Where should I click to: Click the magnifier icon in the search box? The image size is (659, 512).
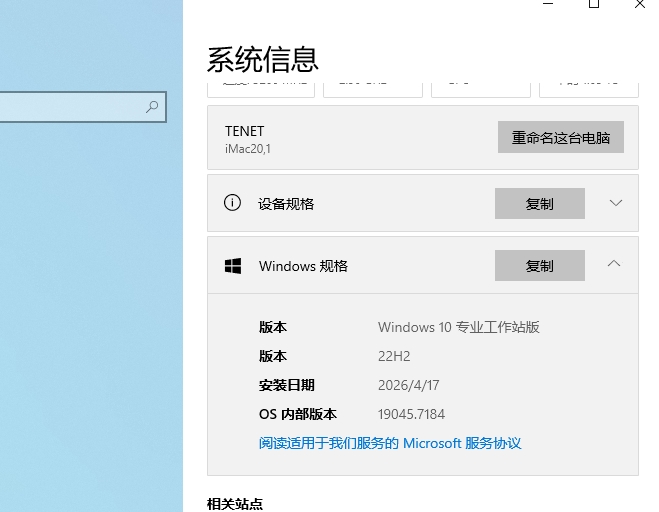[152, 107]
